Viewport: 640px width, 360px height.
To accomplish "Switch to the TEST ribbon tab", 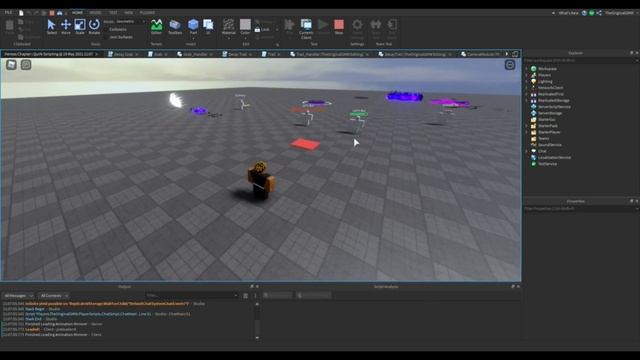I will pos(113,13).
